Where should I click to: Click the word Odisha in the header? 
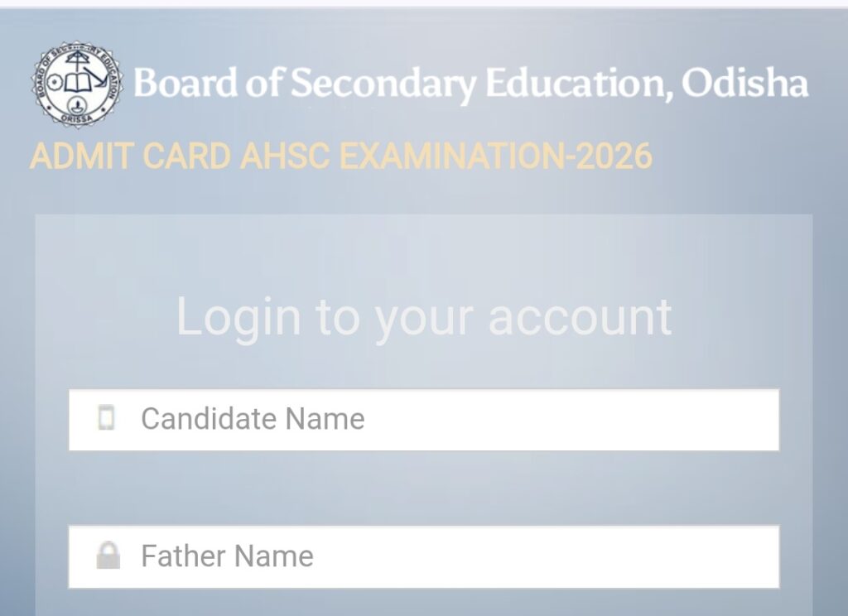(x=747, y=84)
